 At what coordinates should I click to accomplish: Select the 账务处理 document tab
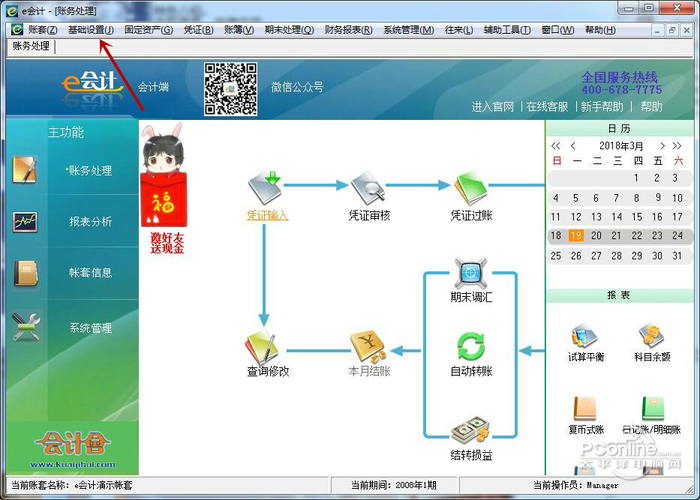click(x=31, y=46)
